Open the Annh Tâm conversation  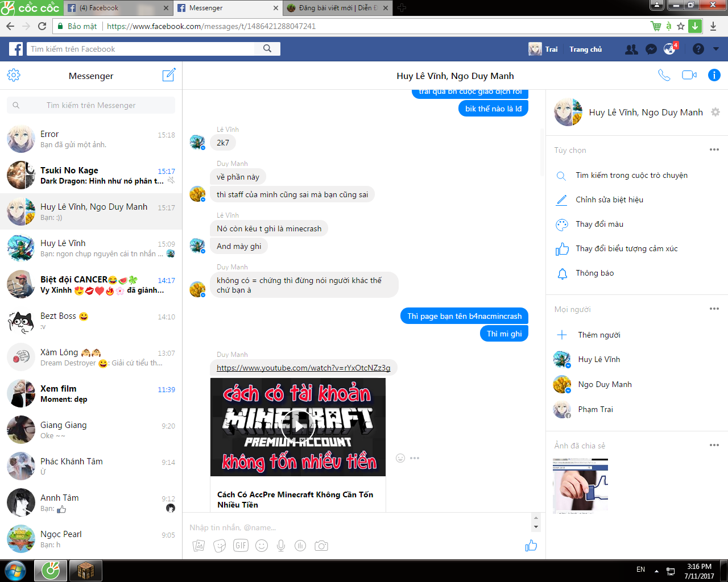[x=91, y=503]
